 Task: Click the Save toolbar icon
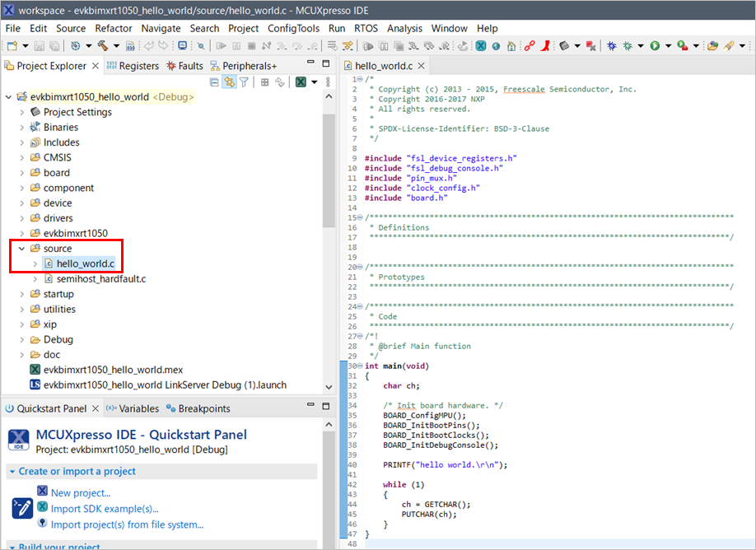pos(40,46)
